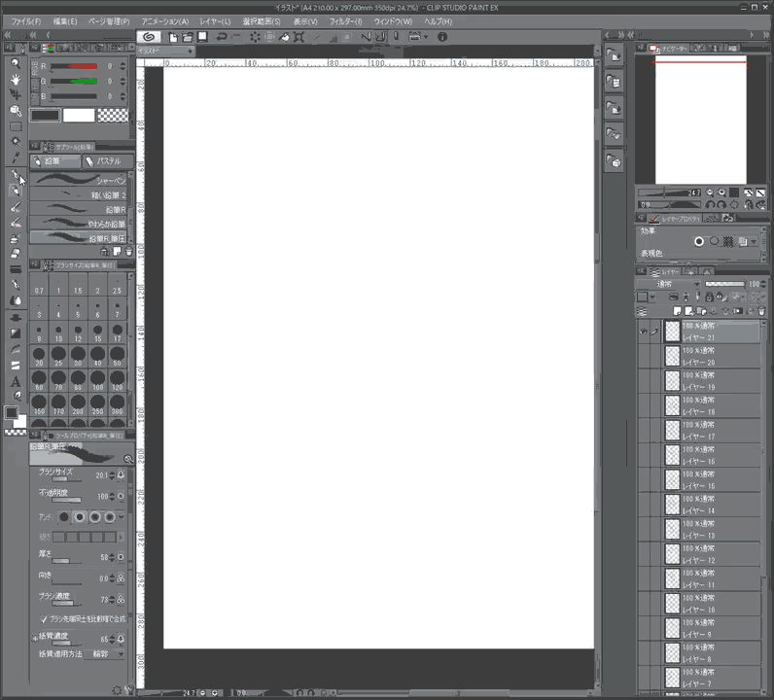Toggle visibility box of レイヤー 20
The image size is (774, 700).
[x=643, y=356]
